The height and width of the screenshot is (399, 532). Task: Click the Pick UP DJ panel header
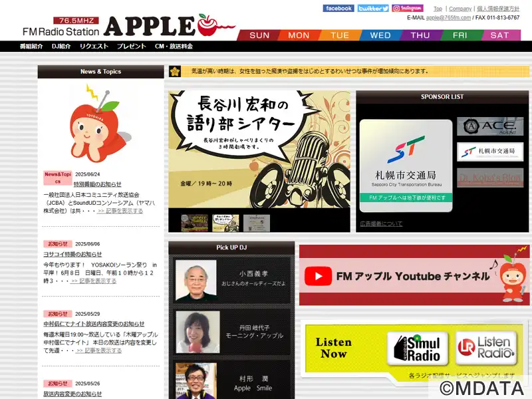click(x=231, y=247)
